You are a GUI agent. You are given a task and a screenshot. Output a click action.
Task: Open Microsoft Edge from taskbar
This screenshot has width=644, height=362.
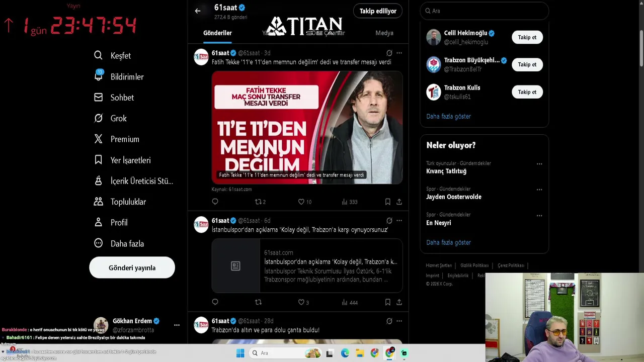point(345,353)
